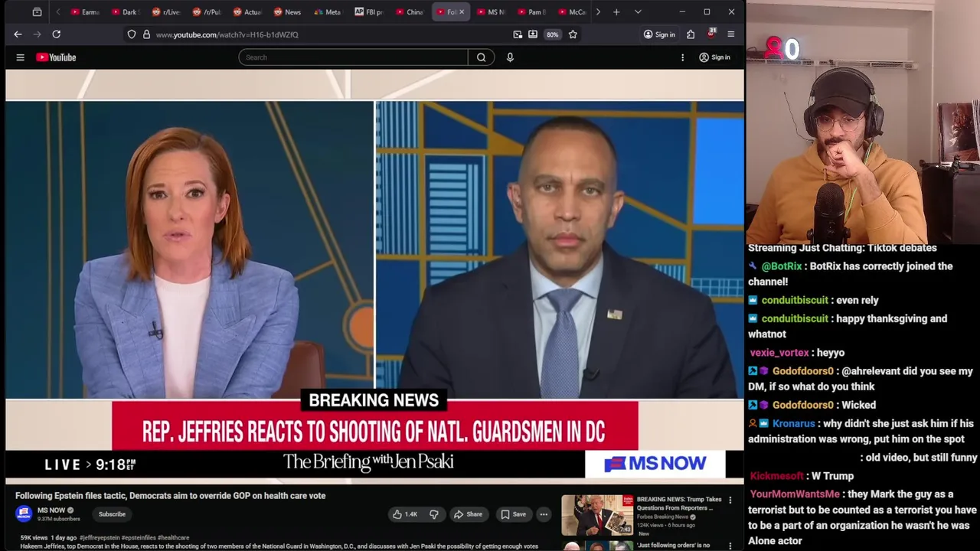Open the Forbes Breaking News channel name
The height and width of the screenshot is (551, 980).
pyautogui.click(x=662, y=517)
